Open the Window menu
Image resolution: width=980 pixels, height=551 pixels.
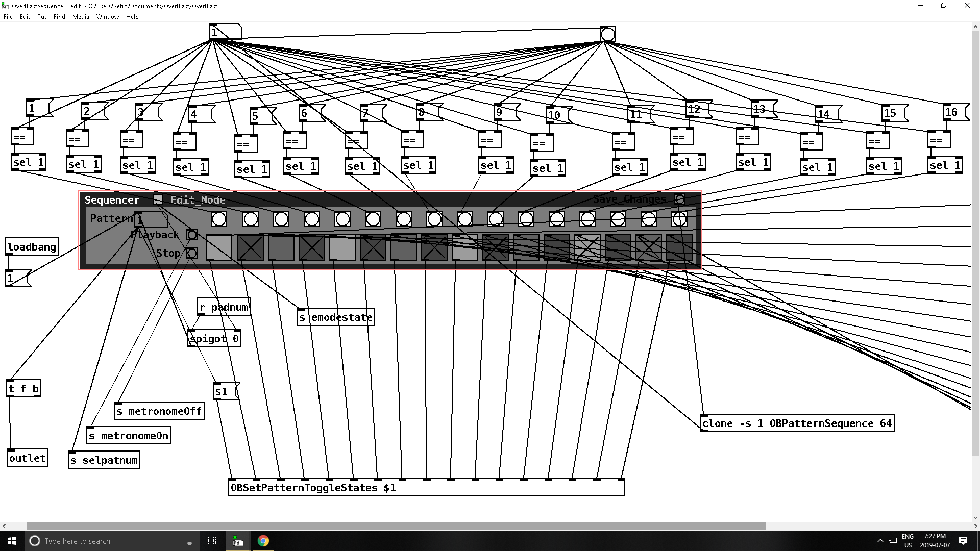coord(108,17)
